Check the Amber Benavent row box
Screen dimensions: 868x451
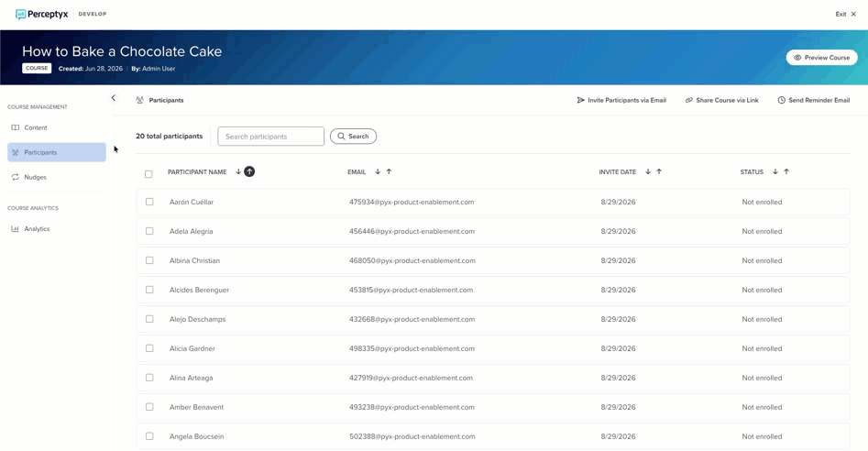tap(149, 407)
